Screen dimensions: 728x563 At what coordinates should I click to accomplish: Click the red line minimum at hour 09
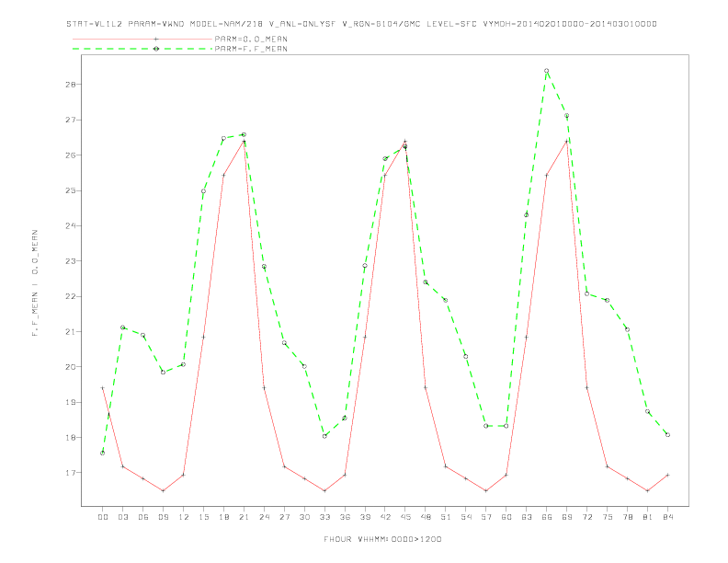click(163, 490)
